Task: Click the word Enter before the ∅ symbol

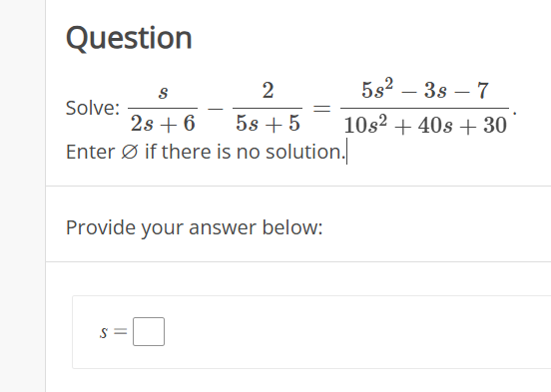Action: [x=90, y=152]
